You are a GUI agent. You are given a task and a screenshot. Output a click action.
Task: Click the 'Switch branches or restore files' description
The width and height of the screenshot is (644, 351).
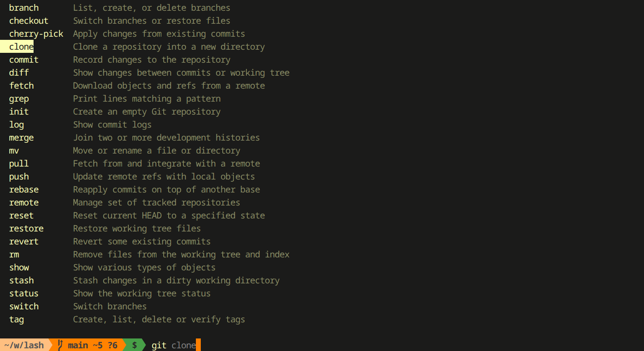coord(152,21)
